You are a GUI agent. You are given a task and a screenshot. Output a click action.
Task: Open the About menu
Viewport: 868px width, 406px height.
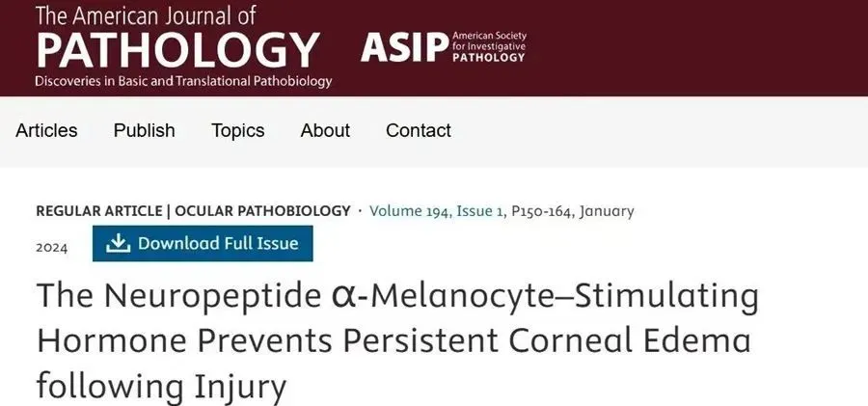tap(326, 131)
